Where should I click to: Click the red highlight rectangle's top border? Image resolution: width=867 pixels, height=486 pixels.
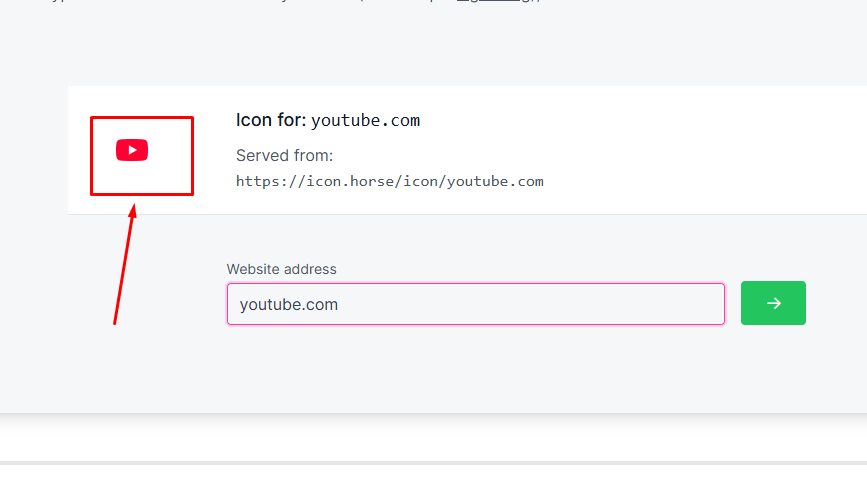click(142, 117)
